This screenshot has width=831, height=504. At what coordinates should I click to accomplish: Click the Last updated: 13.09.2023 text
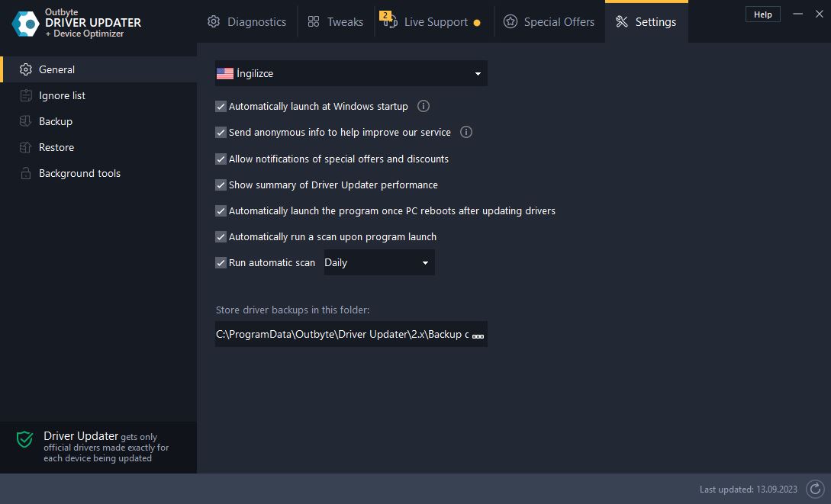(x=749, y=490)
